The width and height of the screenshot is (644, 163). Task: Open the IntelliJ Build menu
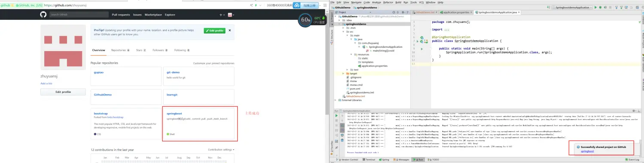399,2
